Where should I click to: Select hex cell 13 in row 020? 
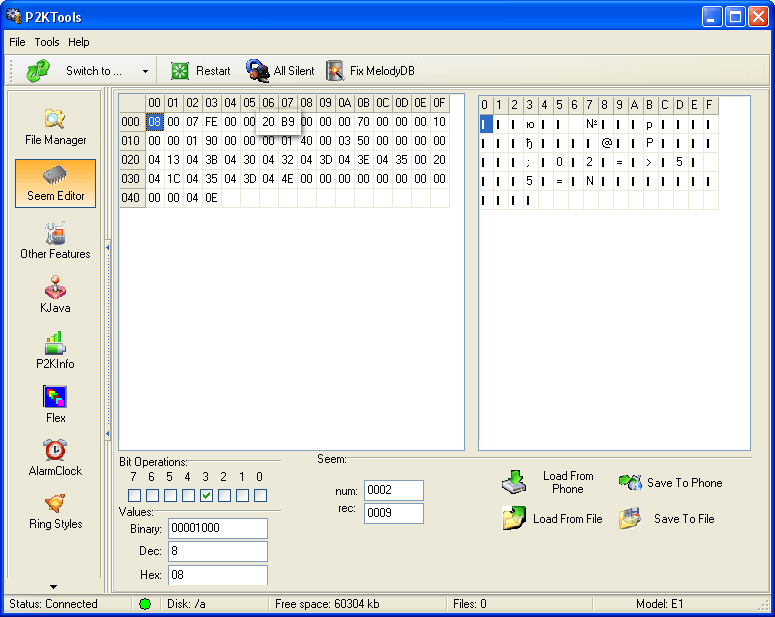click(x=173, y=160)
